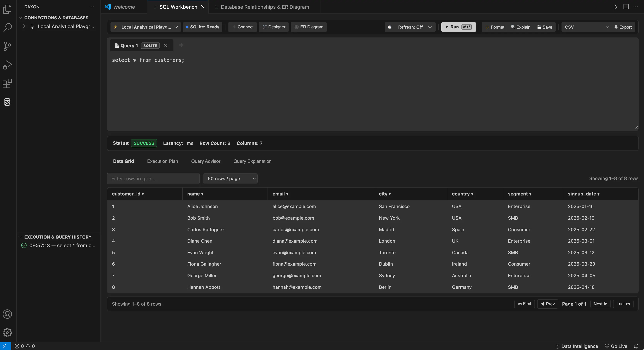Open the Accounts menu icon
This screenshot has width=644, height=350.
click(7, 314)
